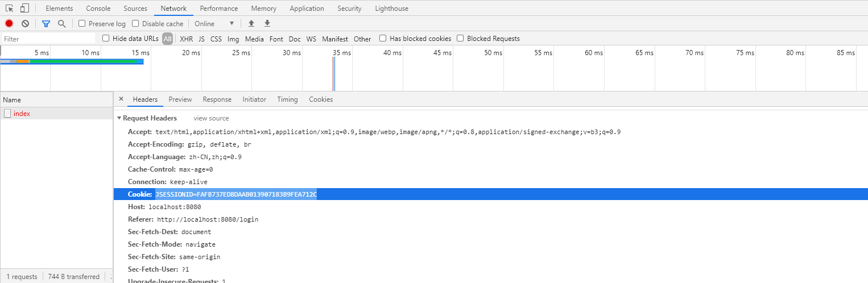Viewport: 868px width, 283px height.
Task: Select the index document file icon
Action: click(x=7, y=113)
